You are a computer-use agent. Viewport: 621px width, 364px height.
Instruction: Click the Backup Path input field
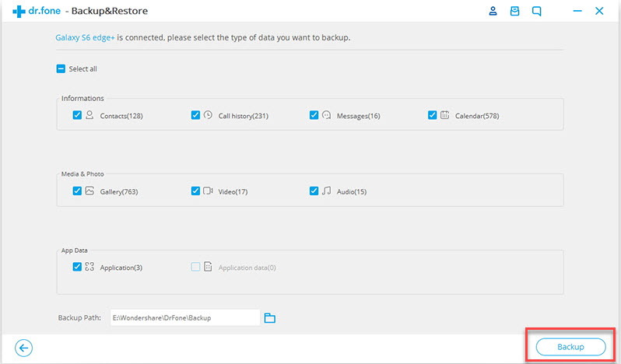point(185,317)
